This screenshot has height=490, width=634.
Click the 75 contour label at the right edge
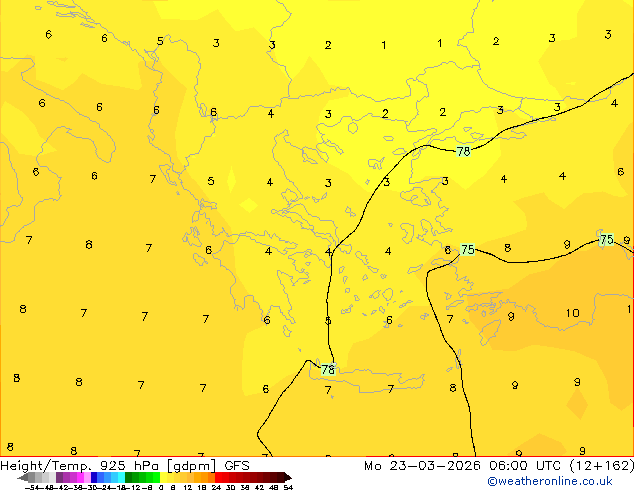click(607, 240)
